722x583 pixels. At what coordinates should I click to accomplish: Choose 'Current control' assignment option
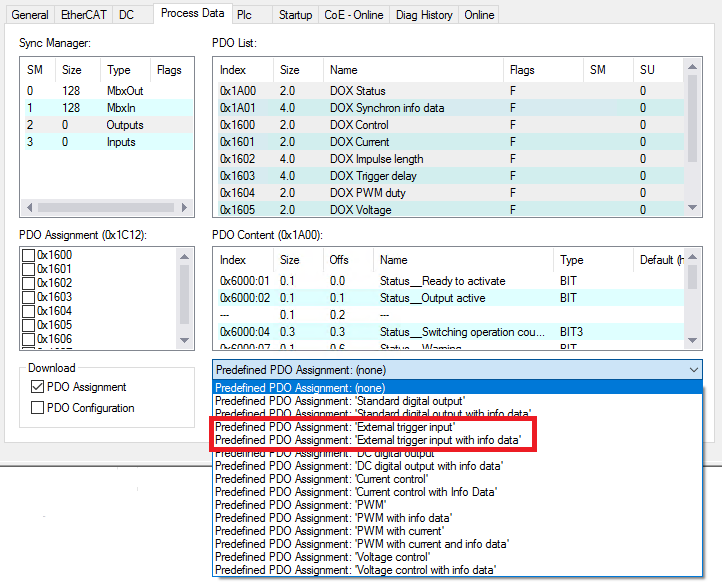pos(457,479)
